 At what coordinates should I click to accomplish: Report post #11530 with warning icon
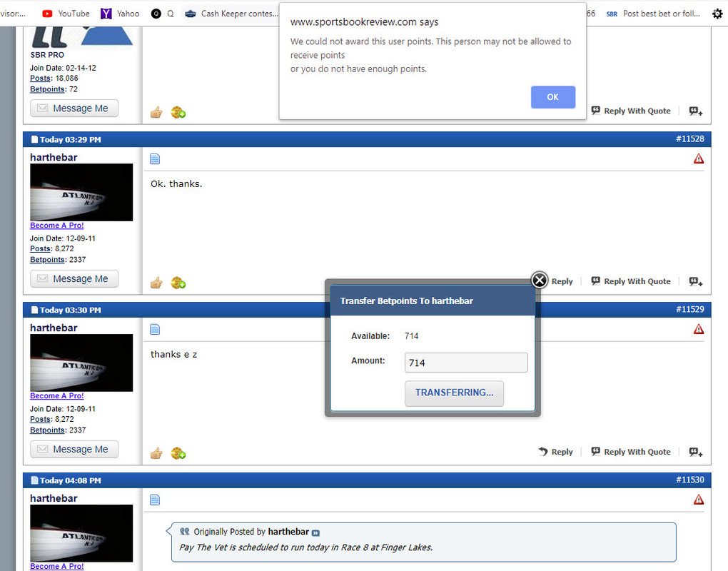click(698, 500)
